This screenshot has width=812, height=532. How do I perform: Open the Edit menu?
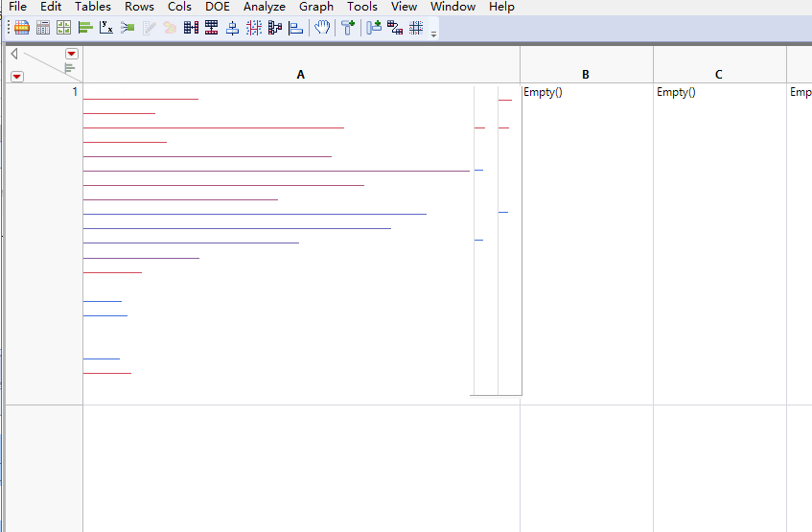(51, 7)
